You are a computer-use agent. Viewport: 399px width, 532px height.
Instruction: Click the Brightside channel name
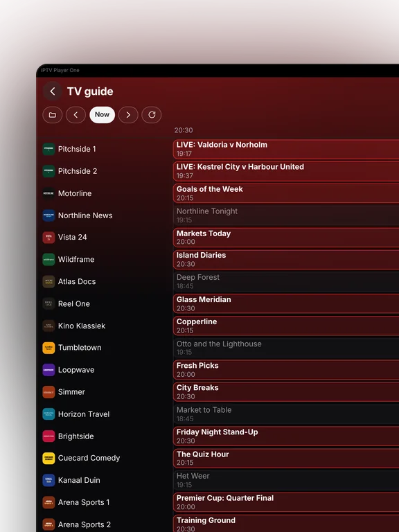(76, 436)
